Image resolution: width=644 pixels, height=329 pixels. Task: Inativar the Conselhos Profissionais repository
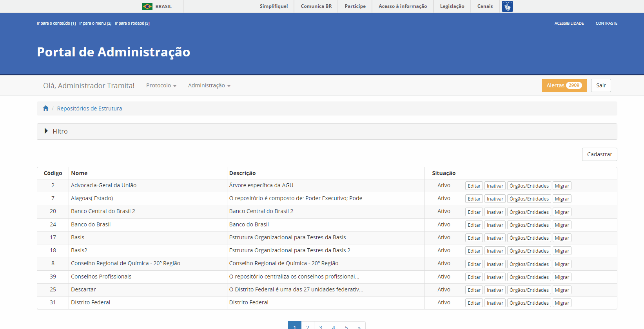(x=495, y=277)
